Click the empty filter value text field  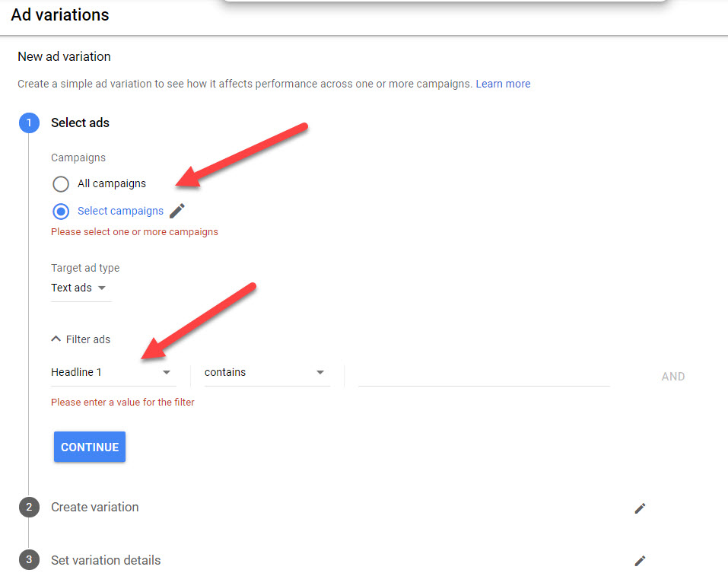(484, 373)
